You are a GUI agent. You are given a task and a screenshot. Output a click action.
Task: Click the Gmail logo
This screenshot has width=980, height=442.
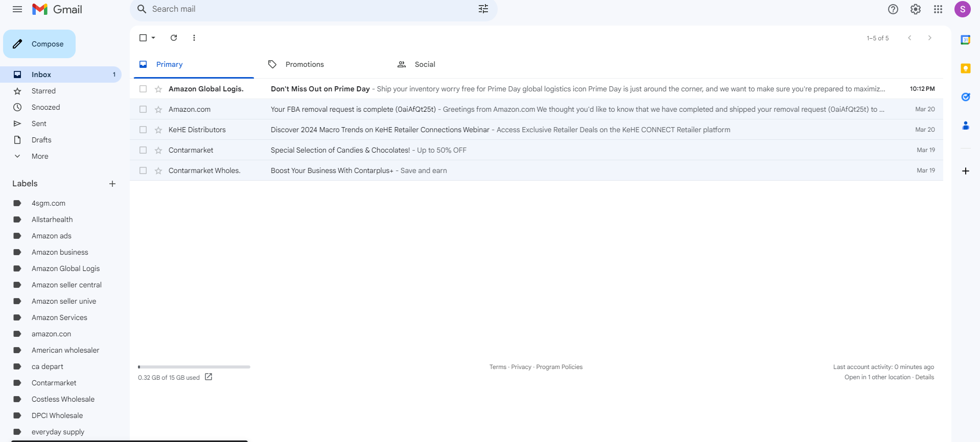coord(57,9)
